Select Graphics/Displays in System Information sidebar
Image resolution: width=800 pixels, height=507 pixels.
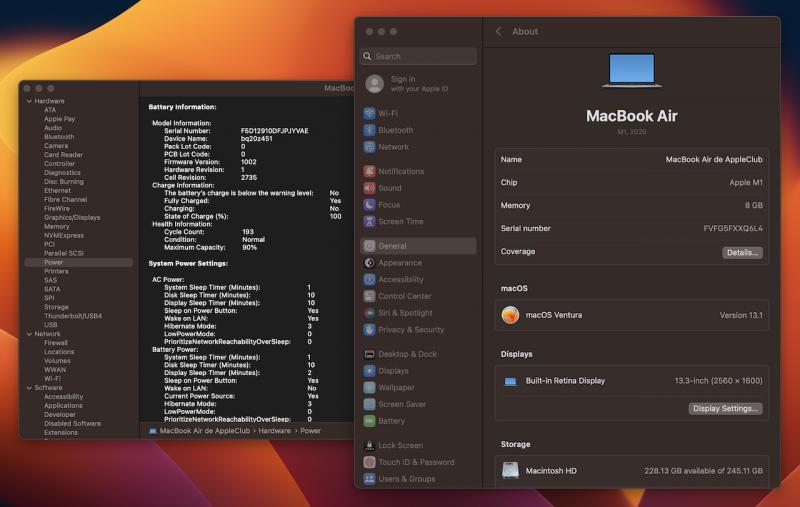pos(72,217)
